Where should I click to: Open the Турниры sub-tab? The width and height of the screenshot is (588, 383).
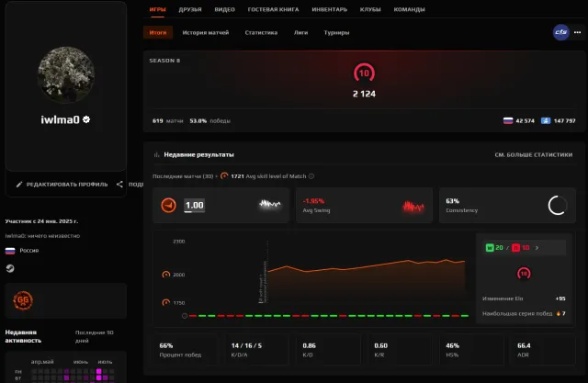(x=337, y=32)
